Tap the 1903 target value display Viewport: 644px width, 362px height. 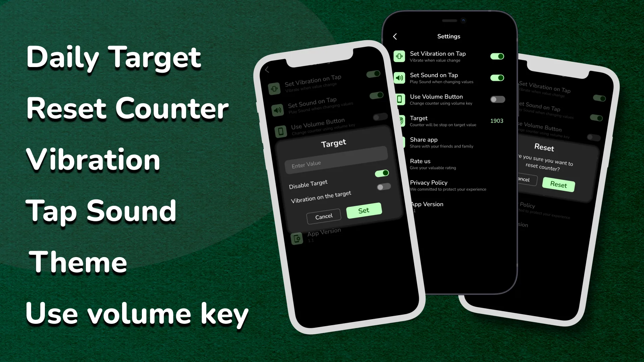(496, 121)
